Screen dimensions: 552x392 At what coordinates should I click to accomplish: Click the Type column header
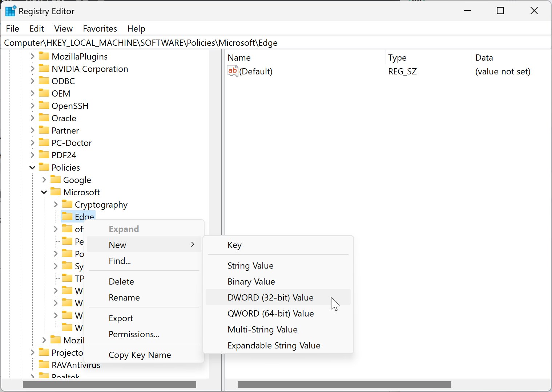click(x=429, y=58)
